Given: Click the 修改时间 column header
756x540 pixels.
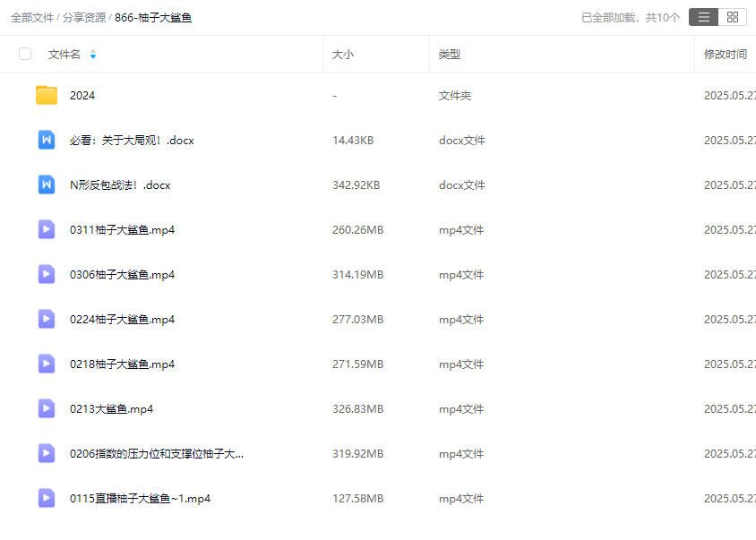Looking at the screenshot, I should (x=726, y=54).
